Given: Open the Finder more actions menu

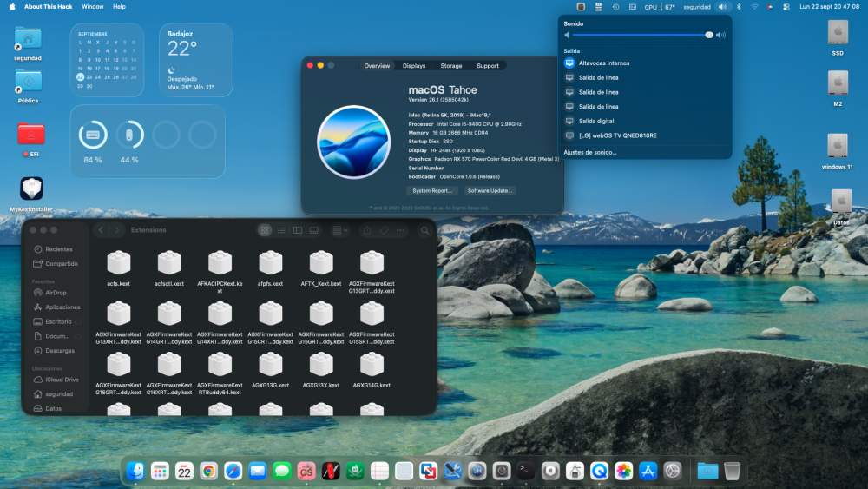Looking at the screenshot, I should click(400, 230).
